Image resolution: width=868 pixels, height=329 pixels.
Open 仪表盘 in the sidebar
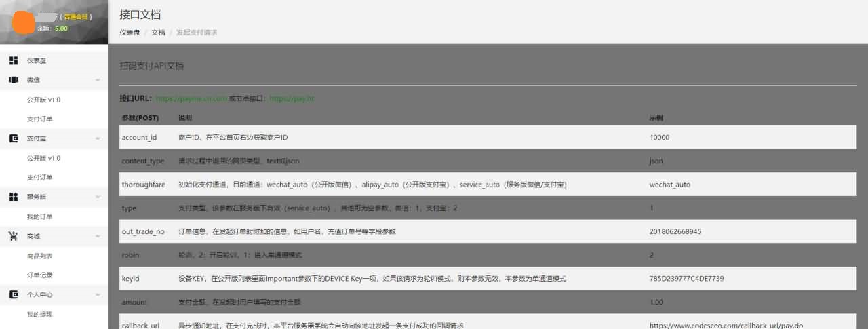pos(37,61)
